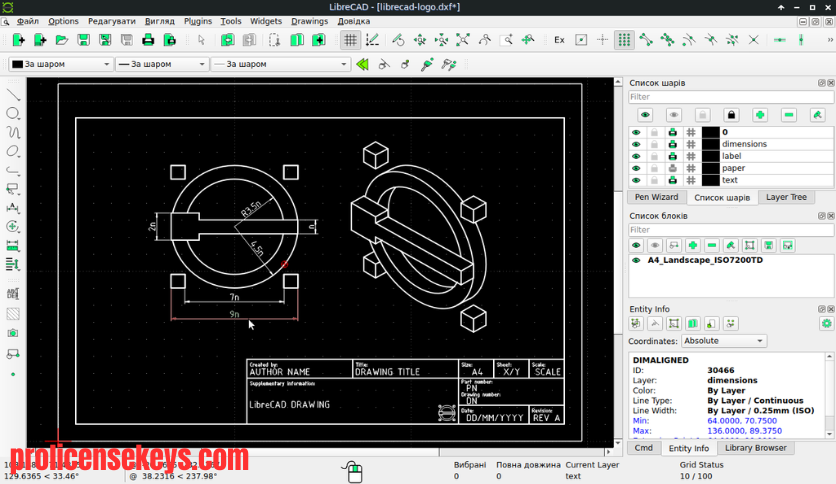
Task: Switch to the Pen Wizard tab
Action: (x=656, y=197)
